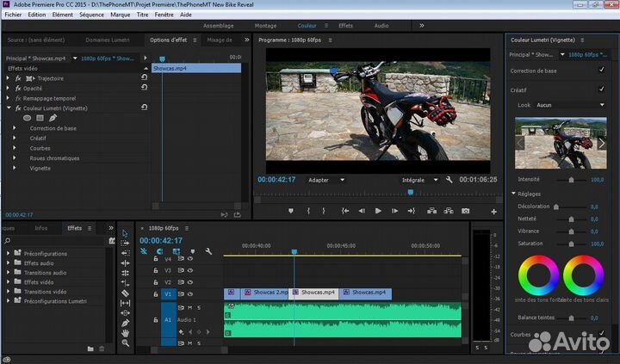The height and width of the screenshot is (364, 620).
Task: Open Program monitor wrench settings
Action: [449, 180]
